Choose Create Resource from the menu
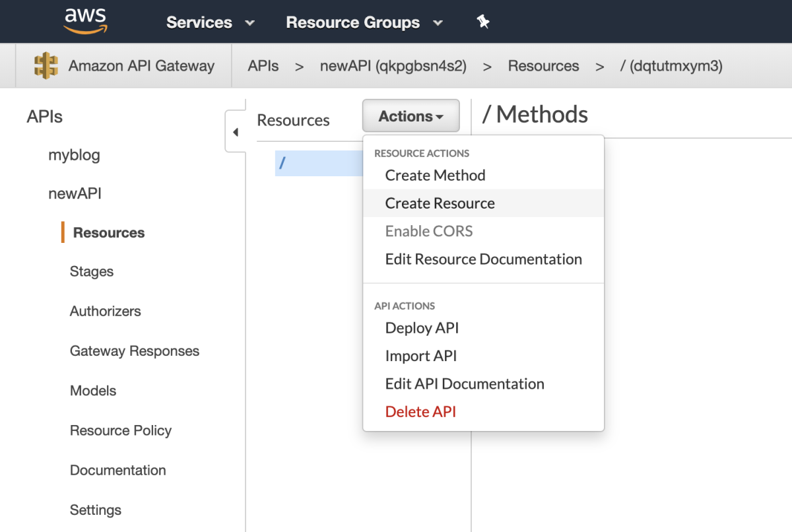The height and width of the screenshot is (532, 792). click(483, 203)
